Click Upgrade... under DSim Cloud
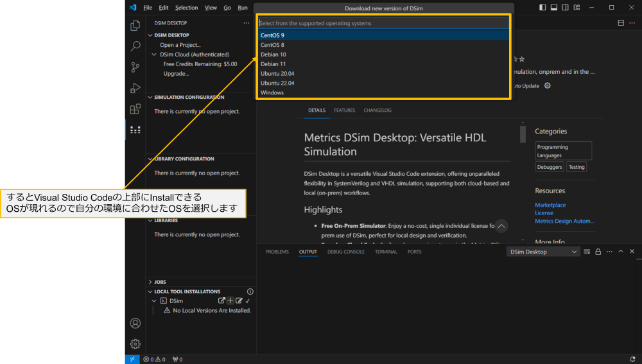642x364 pixels. pyautogui.click(x=176, y=74)
